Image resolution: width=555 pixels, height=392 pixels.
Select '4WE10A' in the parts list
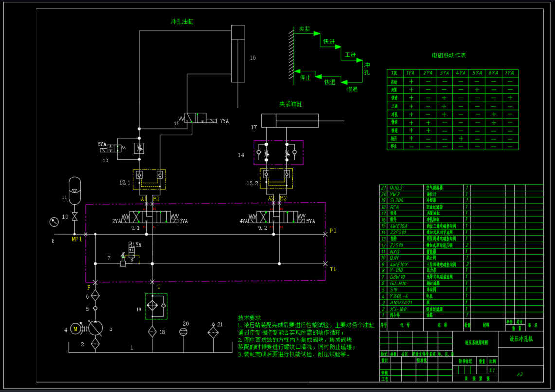point(398,226)
